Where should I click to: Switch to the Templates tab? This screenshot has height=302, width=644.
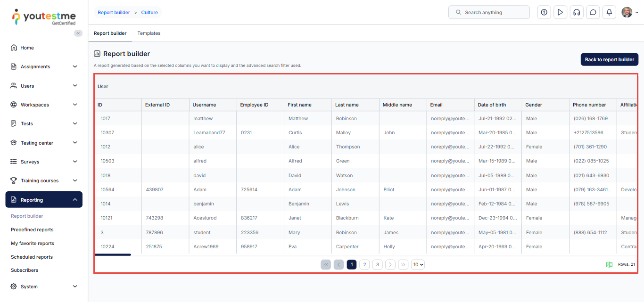pyautogui.click(x=149, y=33)
